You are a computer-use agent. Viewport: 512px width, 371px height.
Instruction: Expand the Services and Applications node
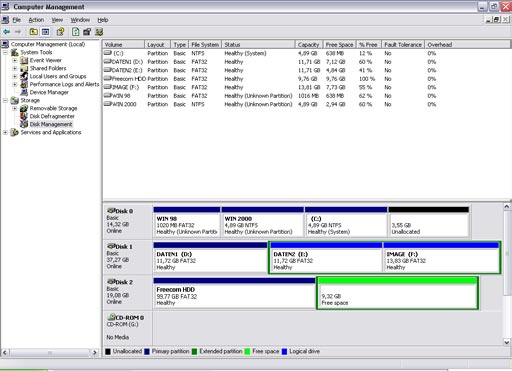coord(5,132)
